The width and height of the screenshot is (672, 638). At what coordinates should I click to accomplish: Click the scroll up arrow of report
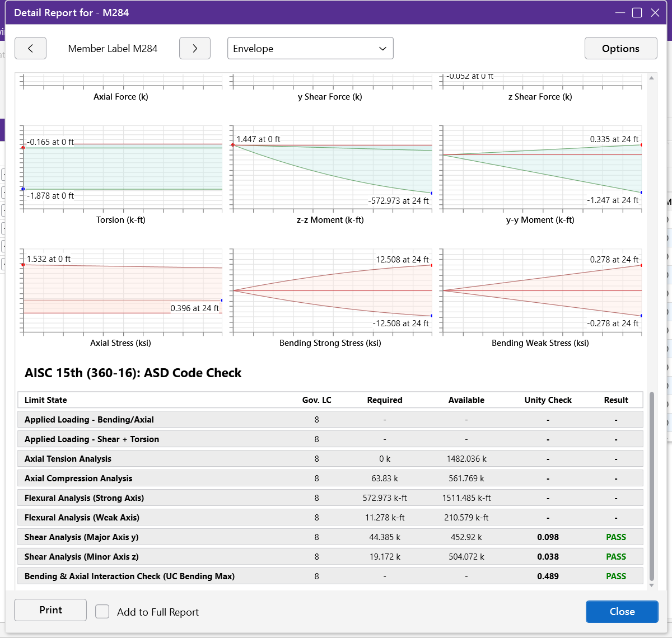coord(651,78)
